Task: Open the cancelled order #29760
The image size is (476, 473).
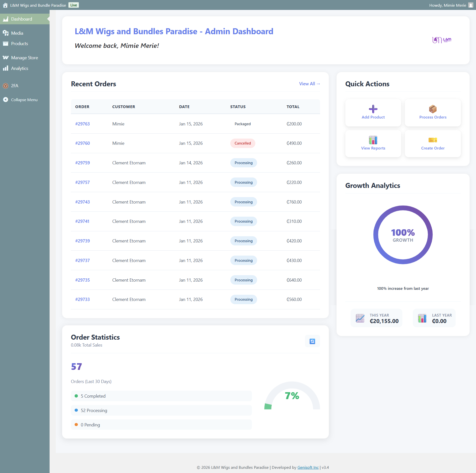Action: pyautogui.click(x=83, y=143)
